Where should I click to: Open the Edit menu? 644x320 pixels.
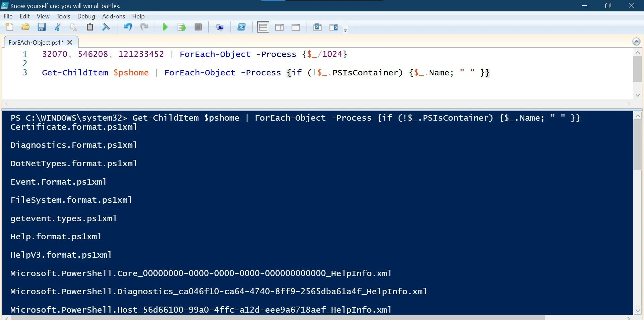[x=24, y=16]
